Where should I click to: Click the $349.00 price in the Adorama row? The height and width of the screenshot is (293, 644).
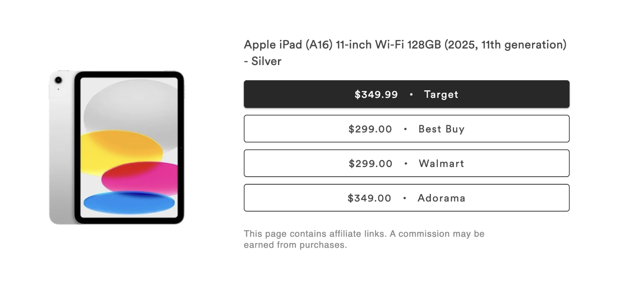click(369, 198)
